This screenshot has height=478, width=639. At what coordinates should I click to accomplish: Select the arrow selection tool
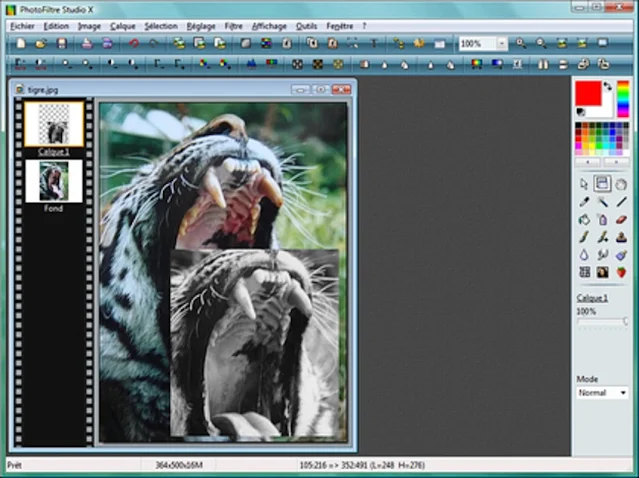(x=584, y=184)
